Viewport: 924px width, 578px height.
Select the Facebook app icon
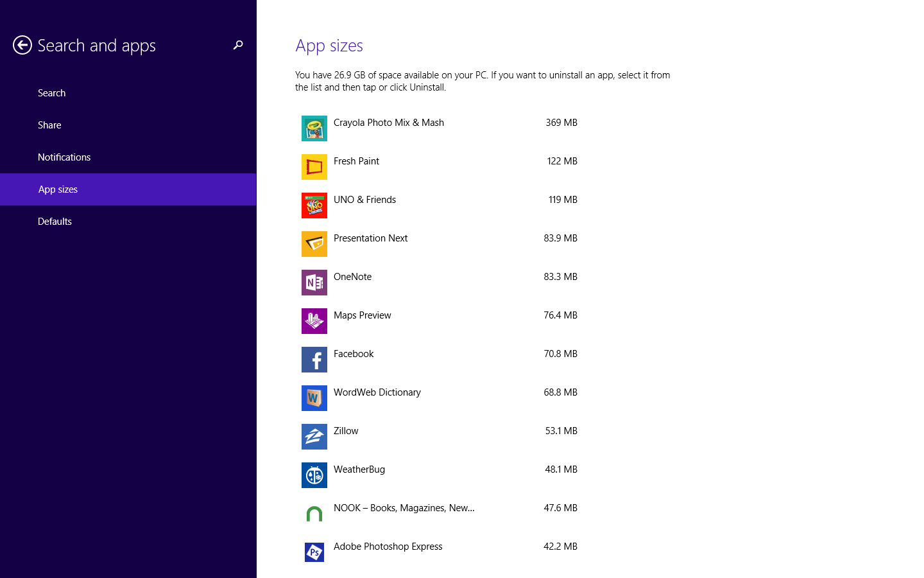coord(314,360)
